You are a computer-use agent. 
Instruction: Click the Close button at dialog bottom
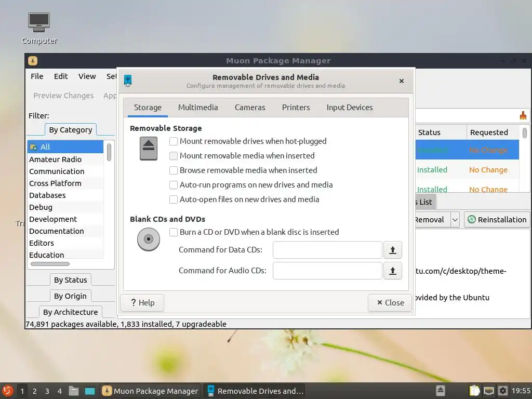tap(390, 303)
